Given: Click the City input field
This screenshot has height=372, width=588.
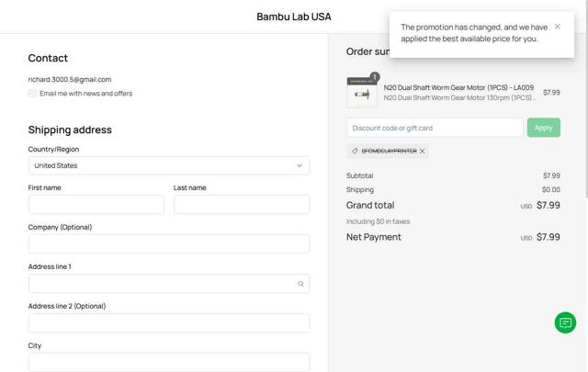Looking at the screenshot, I should tap(168, 362).
